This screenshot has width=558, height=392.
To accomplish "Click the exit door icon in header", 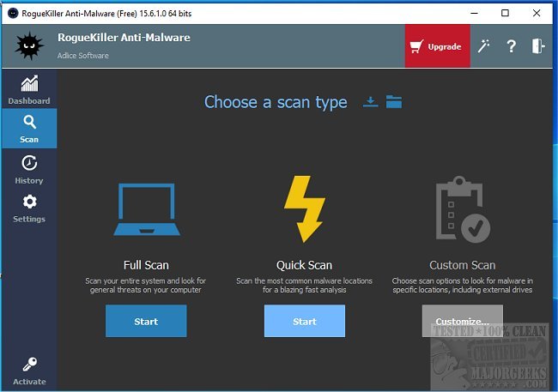I will pyautogui.click(x=538, y=46).
